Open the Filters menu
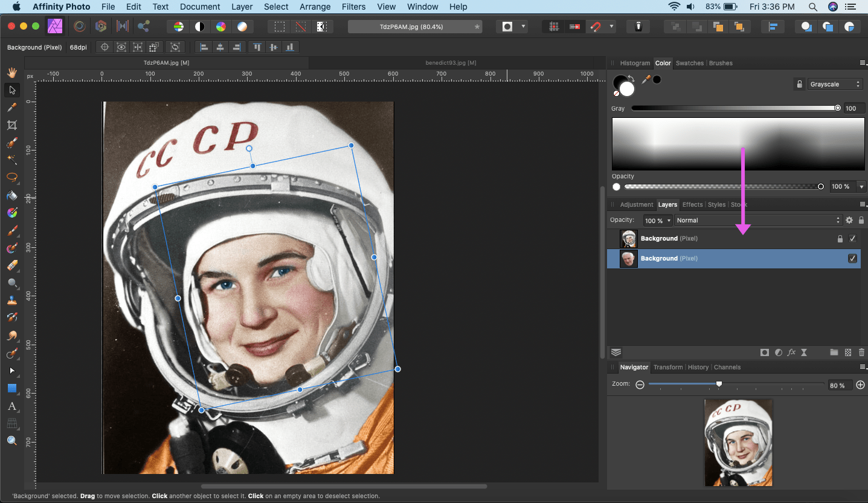Screen dimensions: 868x503 coord(353,7)
